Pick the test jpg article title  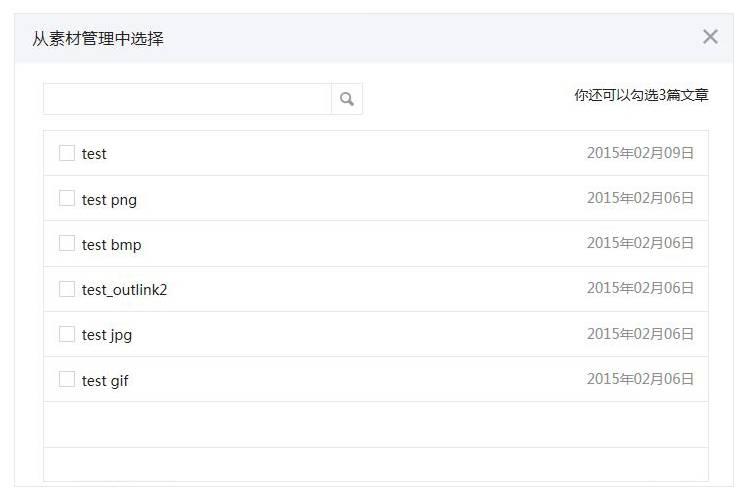coord(107,335)
